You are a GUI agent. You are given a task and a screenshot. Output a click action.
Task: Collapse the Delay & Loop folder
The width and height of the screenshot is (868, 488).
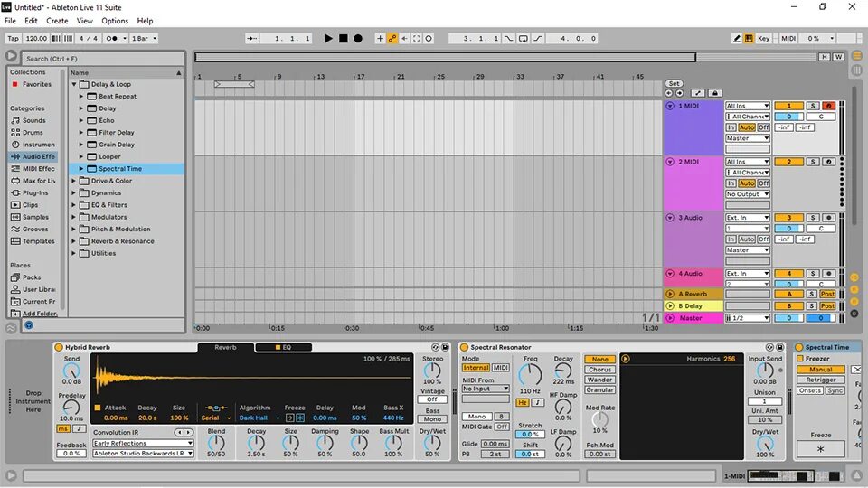[x=73, y=84]
